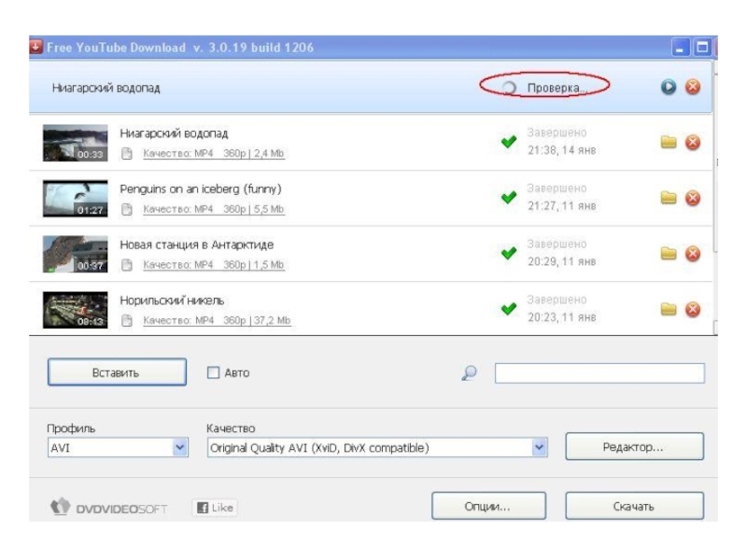Click timestamp 21:38, 14 янв
747x560 pixels.
(562, 150)
